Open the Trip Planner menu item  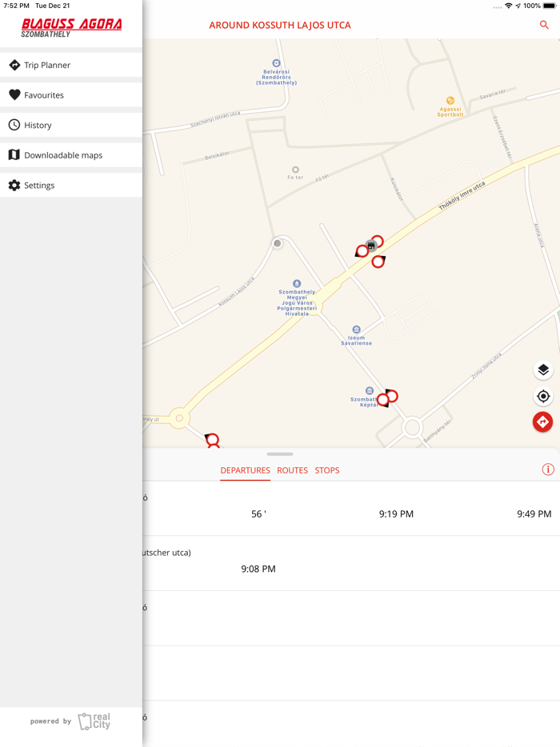71,65
